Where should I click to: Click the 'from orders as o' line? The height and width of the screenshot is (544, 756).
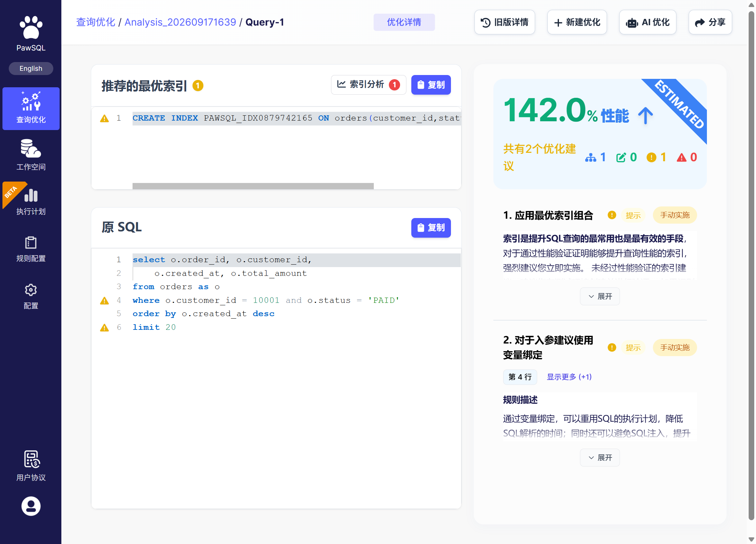[x=176, y=287]
